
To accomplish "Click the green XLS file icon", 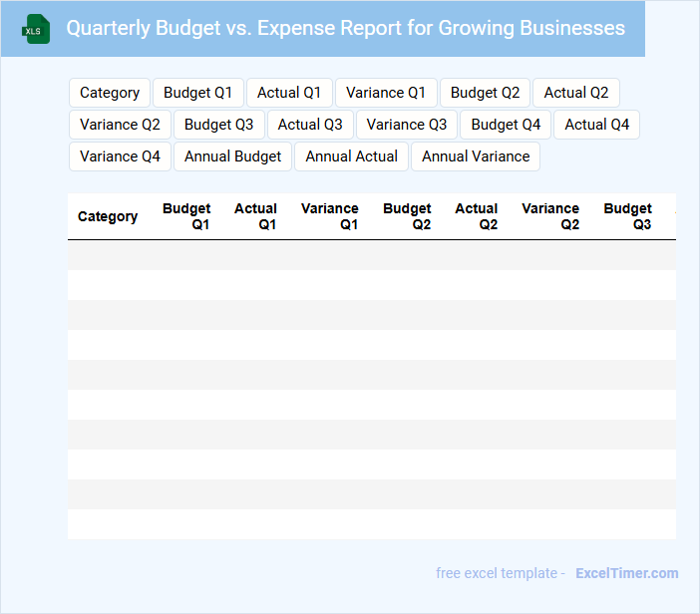I will click(36, 29).
